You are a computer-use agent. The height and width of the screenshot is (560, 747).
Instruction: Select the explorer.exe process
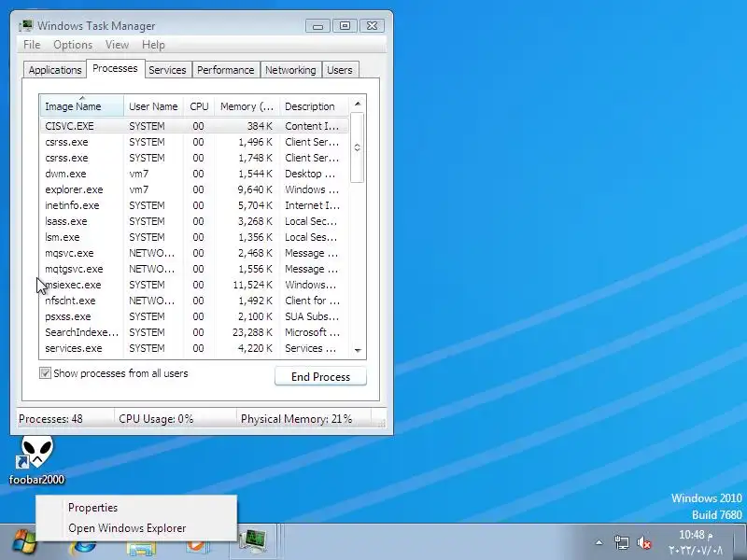pos(194,189)
